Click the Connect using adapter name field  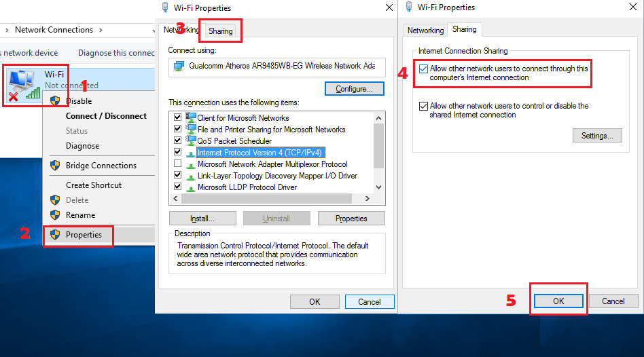[276, 67]
